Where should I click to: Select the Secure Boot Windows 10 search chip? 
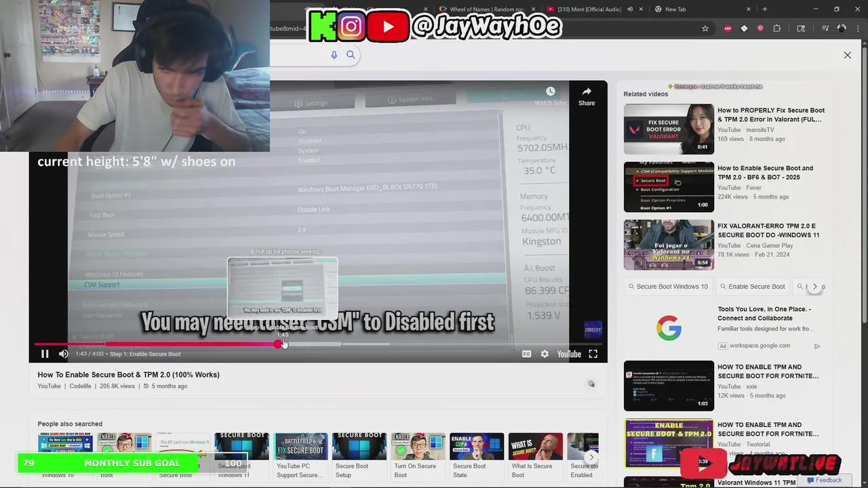tap(668, 287)
